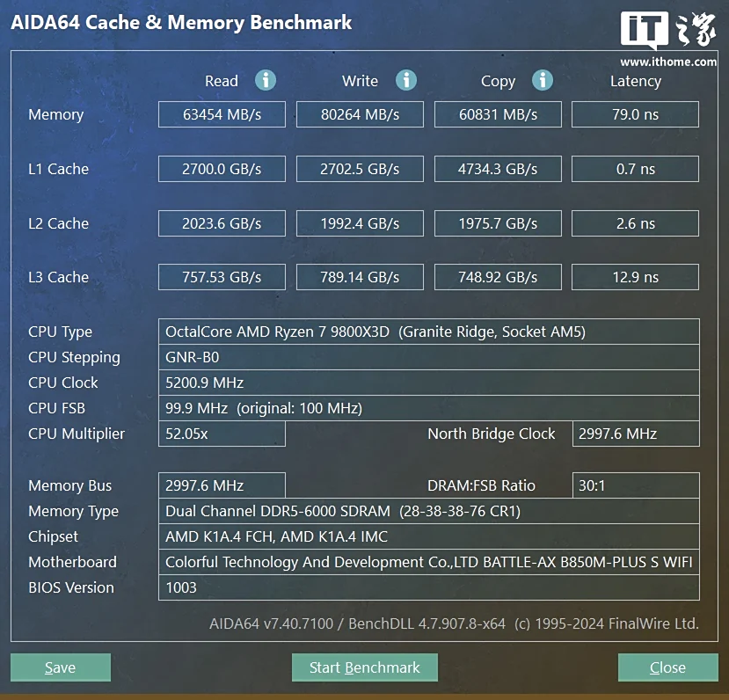Select the L1 Cache Read value
729x700 pixels.
coord(222,169)
